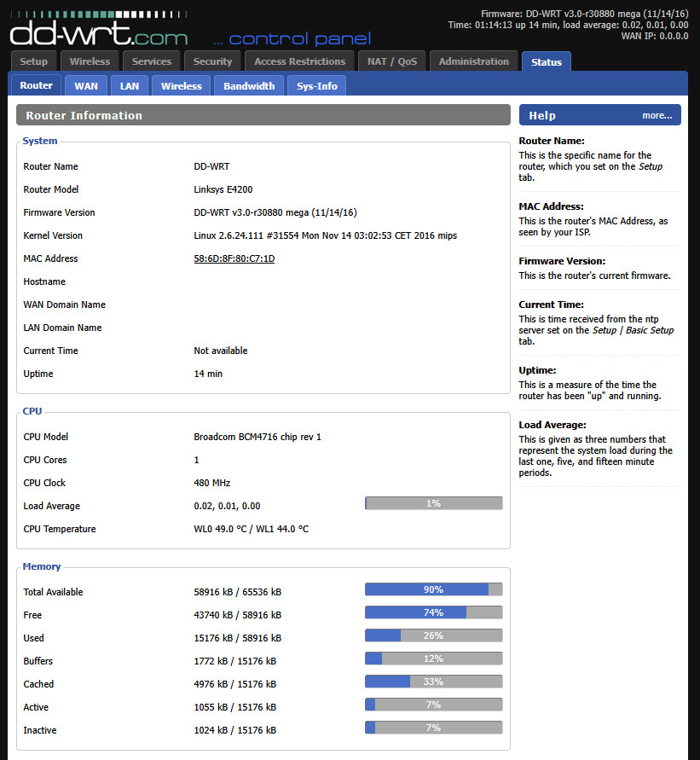This screenshot has height=760, width=700.
Task: Click the Router Model value Linksys E4200
Action: click(223, 189)
